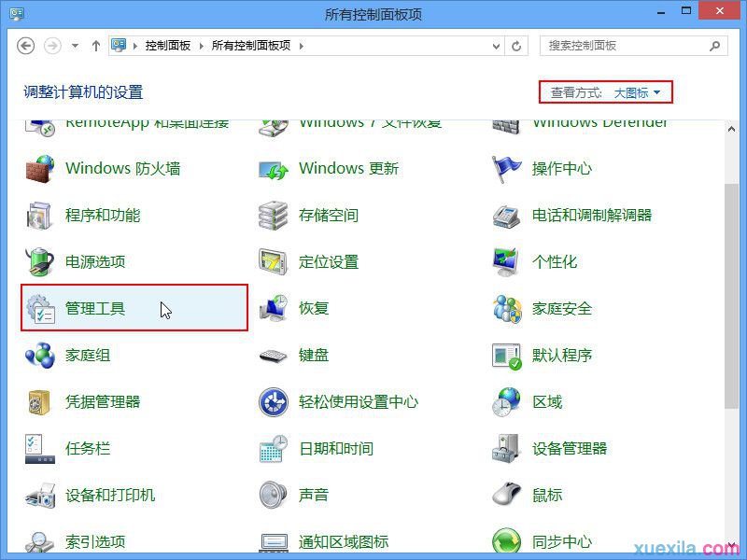
Task: Open 电话和调制解调器 link text
Action: 592,216
